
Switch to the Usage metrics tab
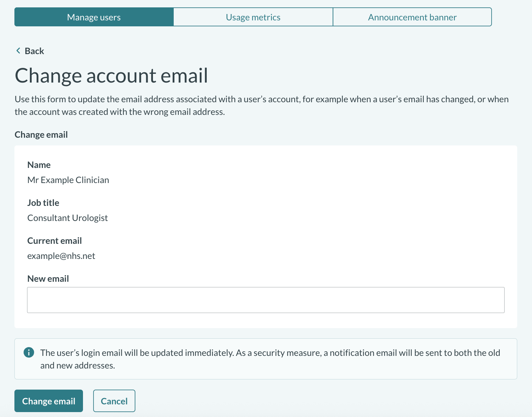point(253,17)
